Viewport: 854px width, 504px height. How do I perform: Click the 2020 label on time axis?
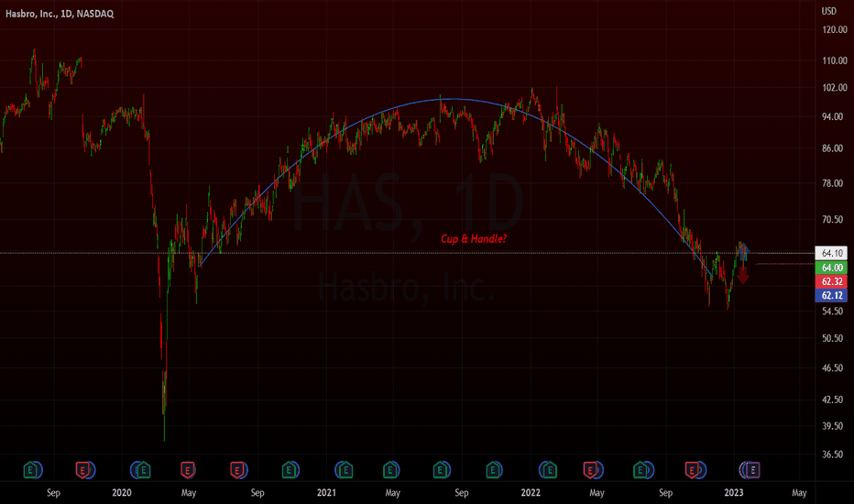[122, 493]
